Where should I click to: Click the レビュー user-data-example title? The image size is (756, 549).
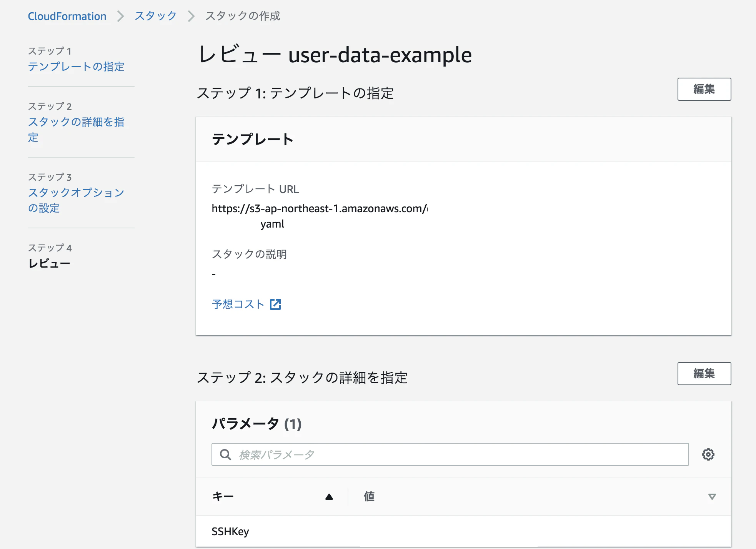(335, 55)
